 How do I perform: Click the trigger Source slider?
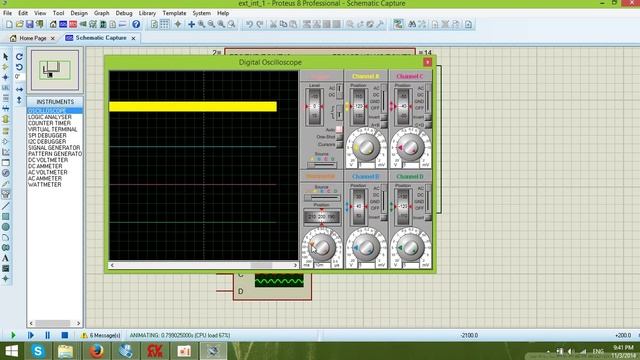pyautogui.click(x=322, y=165)
